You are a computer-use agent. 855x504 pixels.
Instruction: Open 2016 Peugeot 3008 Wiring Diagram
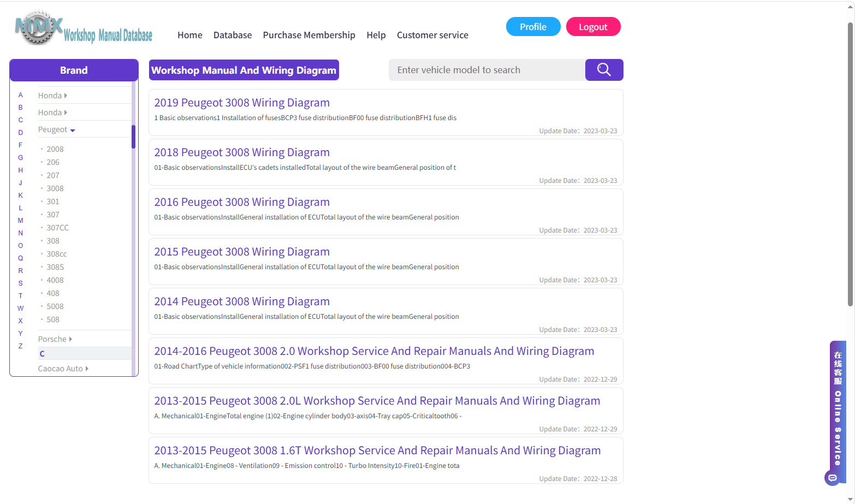click(242, 202)
